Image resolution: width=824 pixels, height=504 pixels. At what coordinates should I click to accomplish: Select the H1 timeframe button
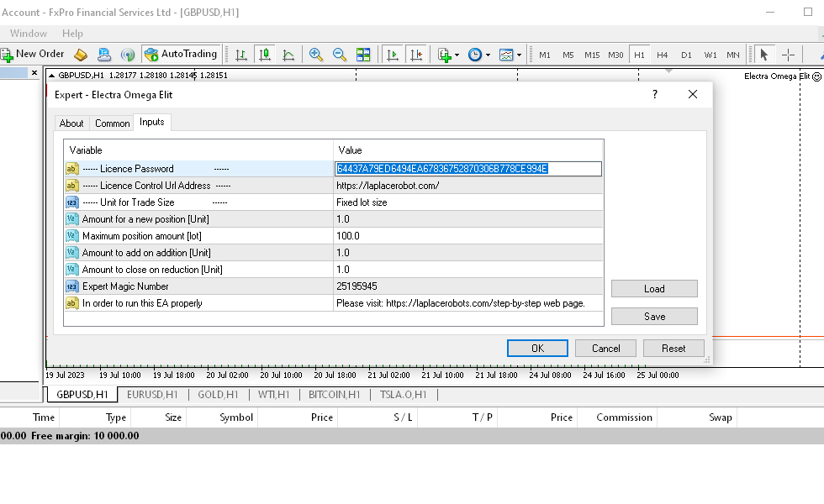click(639, 55)
